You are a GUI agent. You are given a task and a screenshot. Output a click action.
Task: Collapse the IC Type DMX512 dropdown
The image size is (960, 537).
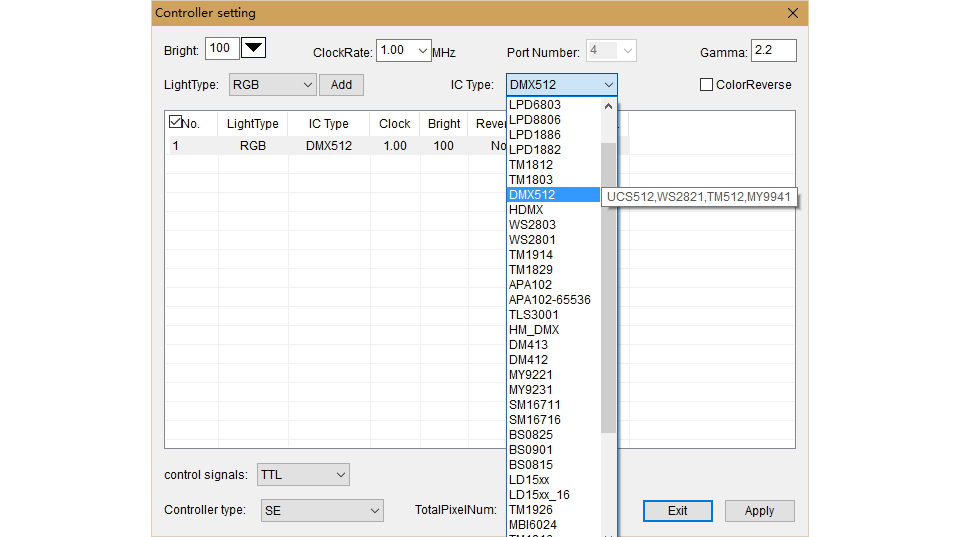561,84
